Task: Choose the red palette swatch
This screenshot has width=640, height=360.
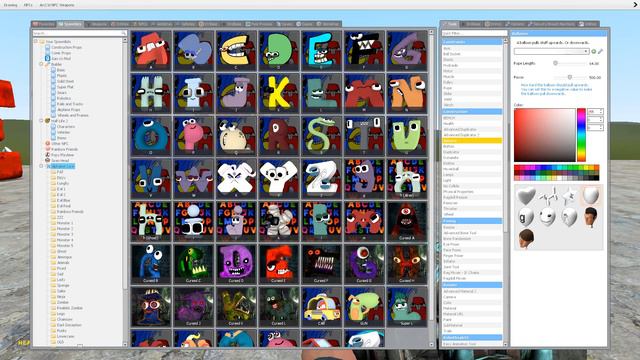Action: pos(516,168)
